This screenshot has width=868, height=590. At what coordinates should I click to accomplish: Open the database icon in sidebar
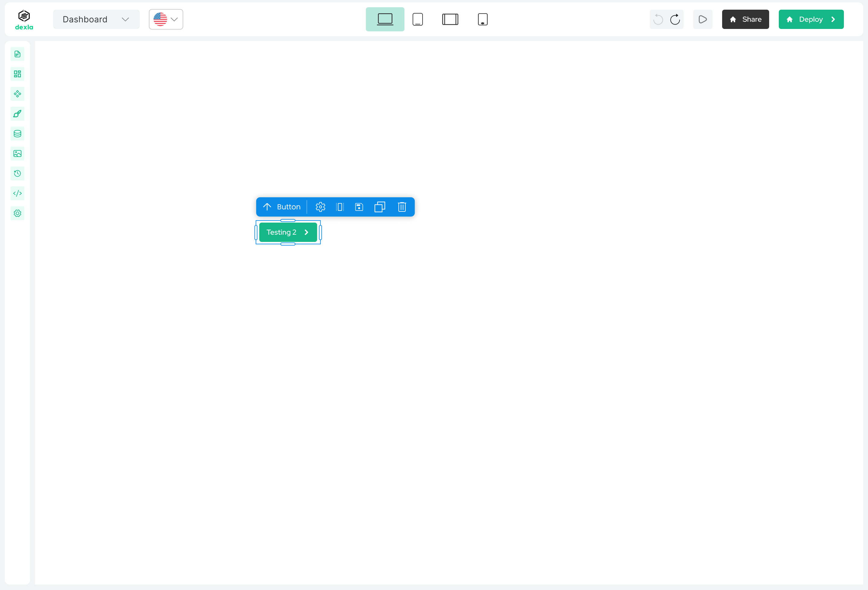tap(17, 134)
